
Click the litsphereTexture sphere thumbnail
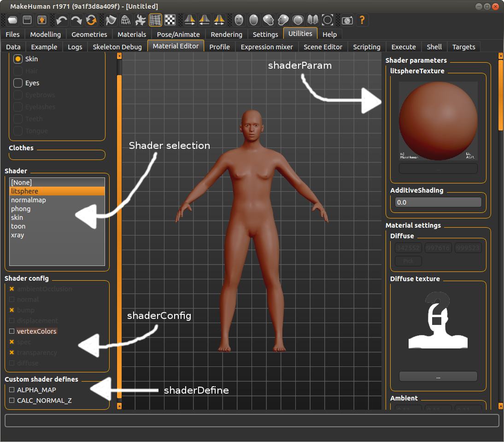click(438, 121)
